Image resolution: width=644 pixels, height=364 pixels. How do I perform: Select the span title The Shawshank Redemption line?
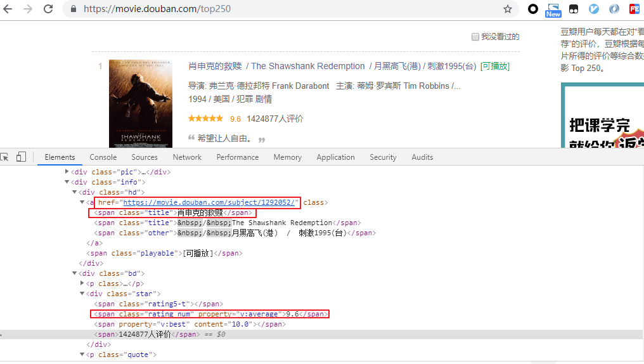228,223
